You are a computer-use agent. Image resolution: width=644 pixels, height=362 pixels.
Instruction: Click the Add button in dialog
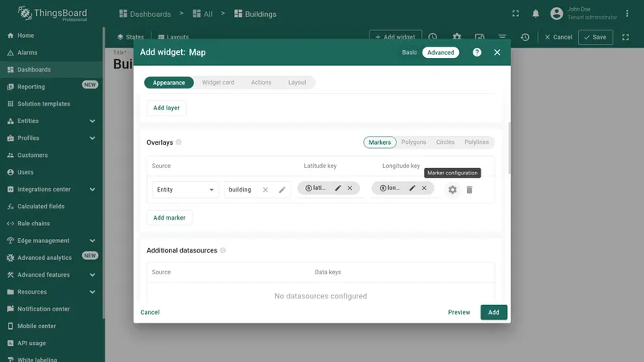coord(493,312)
